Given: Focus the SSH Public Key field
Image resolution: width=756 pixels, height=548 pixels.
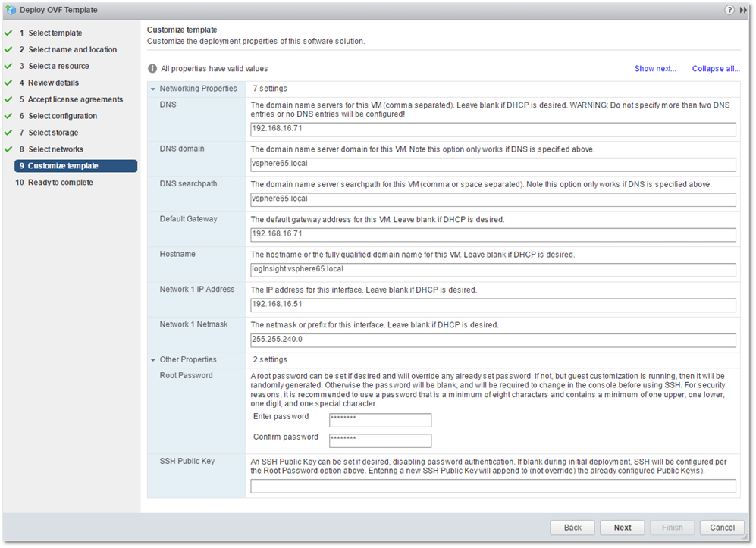Looking at the screenshot, I should [x=493, y=487].
